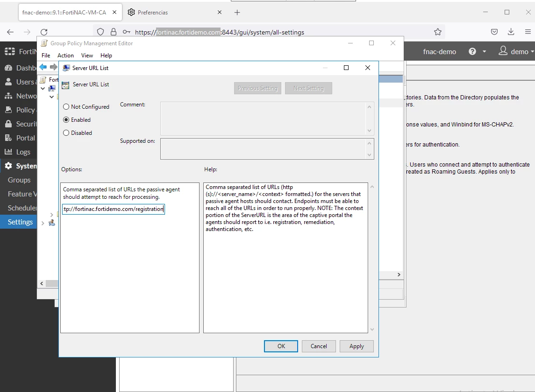Screen dimensions: 535x392
Task: Click the Next Setting button
Action: [308, 88]
